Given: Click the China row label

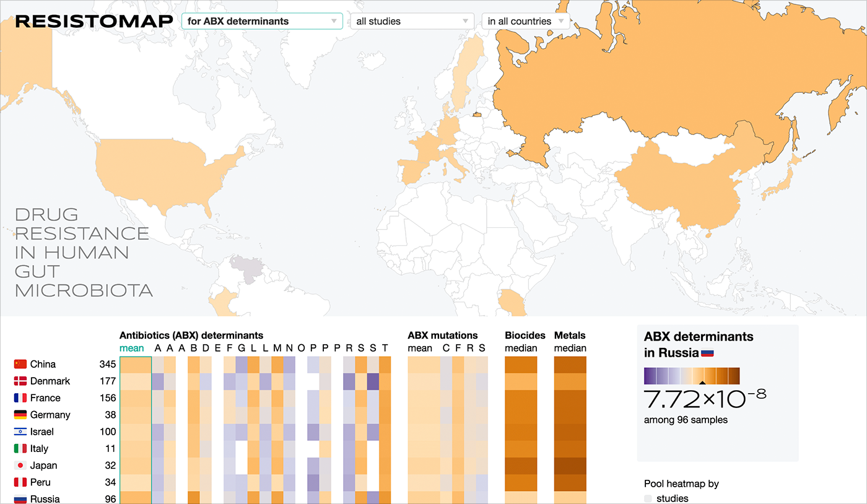Looking at the screenshot, I should click(43, 365).
